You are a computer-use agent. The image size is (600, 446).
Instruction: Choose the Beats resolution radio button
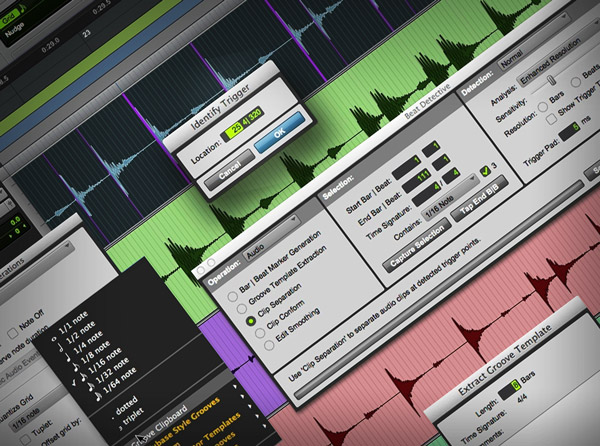(x=575, y=82)
